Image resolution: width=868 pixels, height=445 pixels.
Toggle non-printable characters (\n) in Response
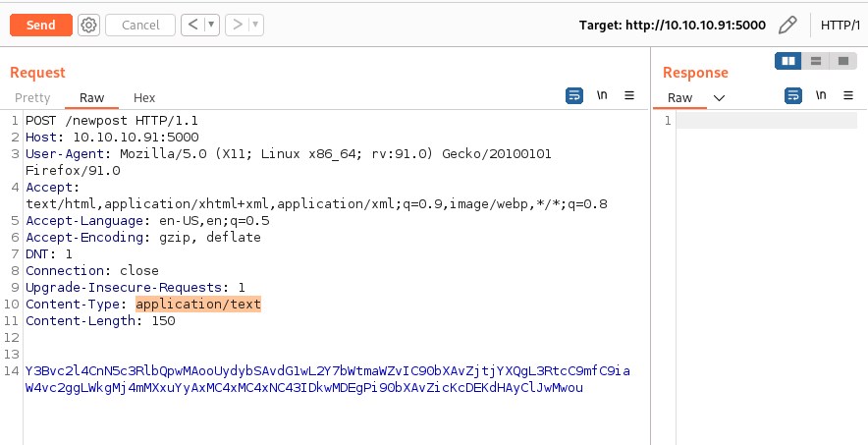click(821, 96)
